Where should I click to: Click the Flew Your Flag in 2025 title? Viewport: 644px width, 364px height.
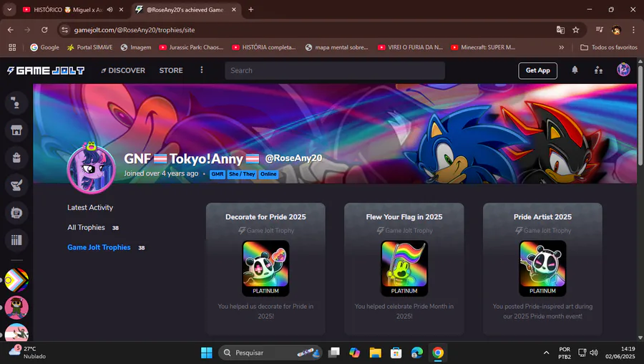point(404,217)
